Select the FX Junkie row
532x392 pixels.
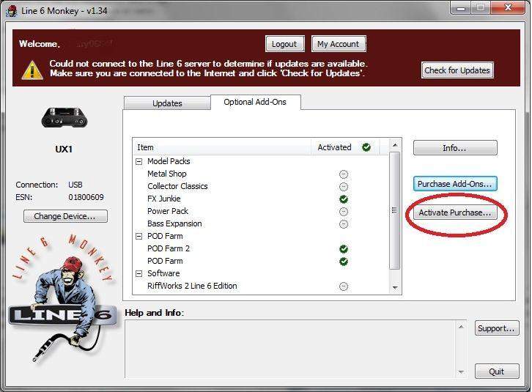point(261,199)
